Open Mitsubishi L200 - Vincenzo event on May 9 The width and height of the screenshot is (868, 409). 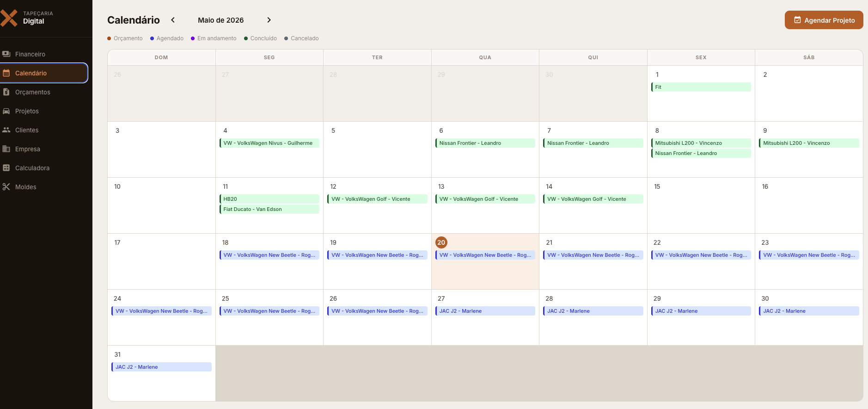click(x=809, y=143)
